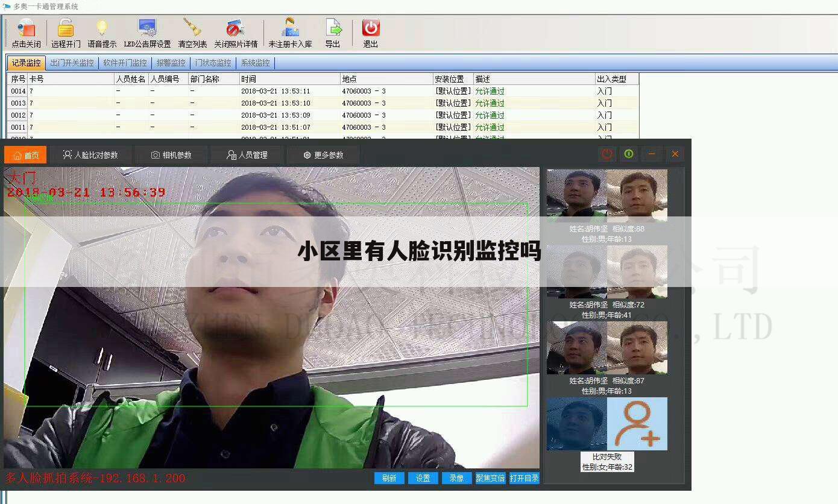This screenshot has height=504, width=838.
Task: Click the 安装位置 column header
Action: (453, 79)
